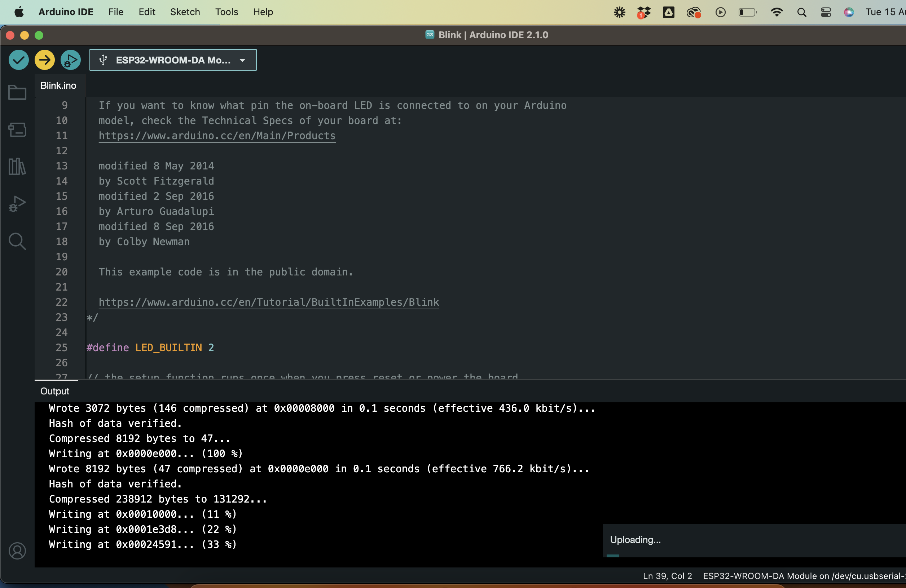Image resolution: width=906 pixels, height=588 pixels.
Task: Click the Upload arrow button
Action: [x=44, y=60]
